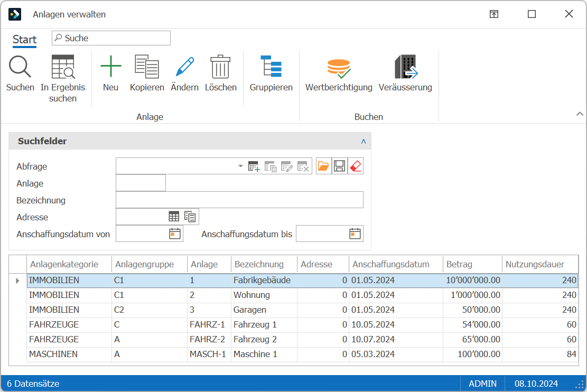The width and height of the screenshot is (587, 392).
Task: Open calendar for Anschaffungsdatum bis
Action: pyautogui.click(x=355, y=234)
